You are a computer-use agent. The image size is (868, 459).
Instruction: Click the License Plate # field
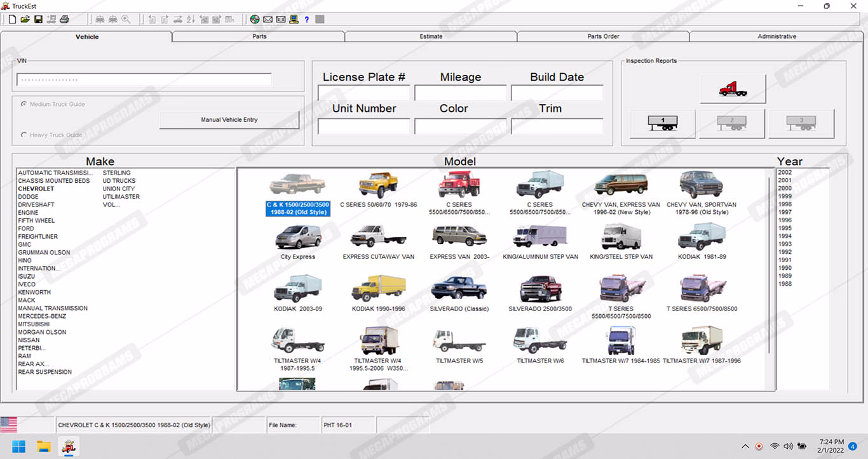point(363,93)
